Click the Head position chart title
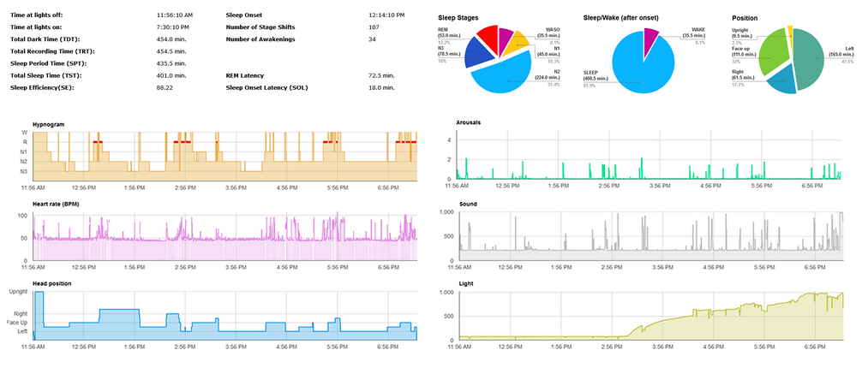The image size is (868, 368). coord(51,283)
